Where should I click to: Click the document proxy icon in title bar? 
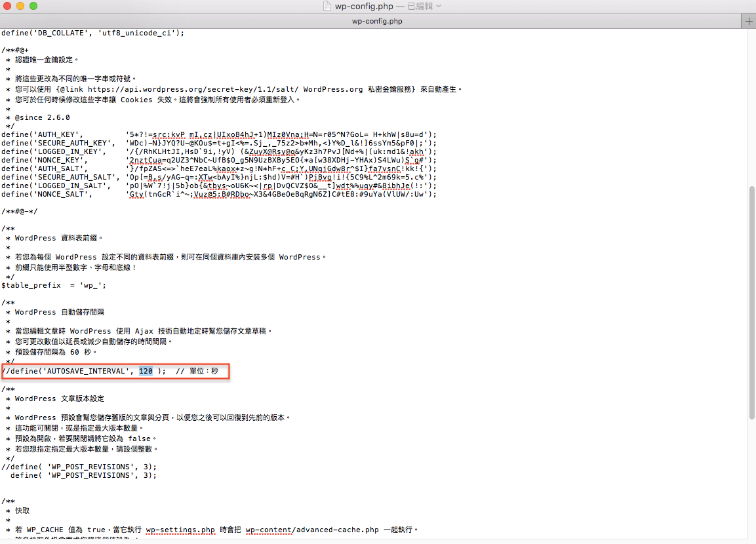click(x=327, y=7)
